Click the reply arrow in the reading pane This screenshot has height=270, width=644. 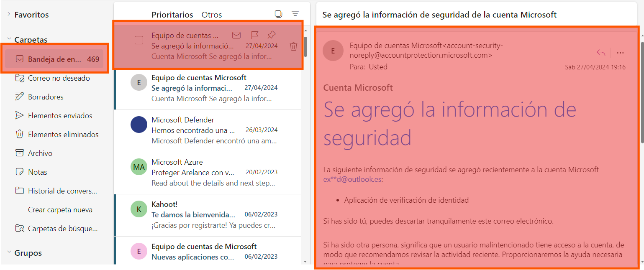click(601, 53)
